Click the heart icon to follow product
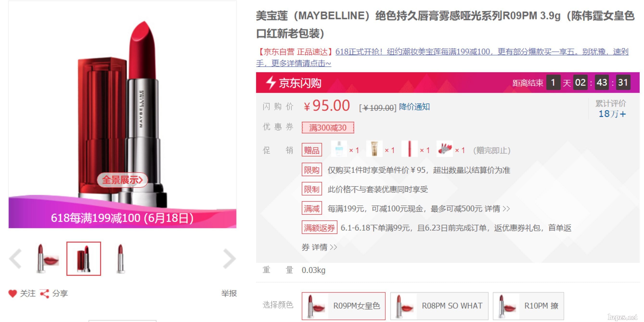The height and width of the screenshot is (322, 644). point(13,293)
